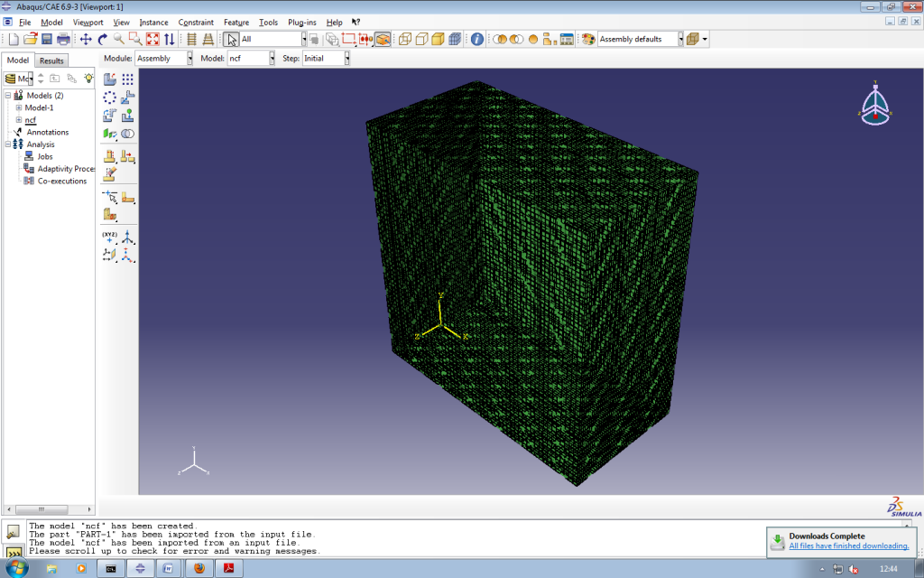Select the Radial Pattern tool
This screenshot has width=924, height=578.
pos(110,98)
